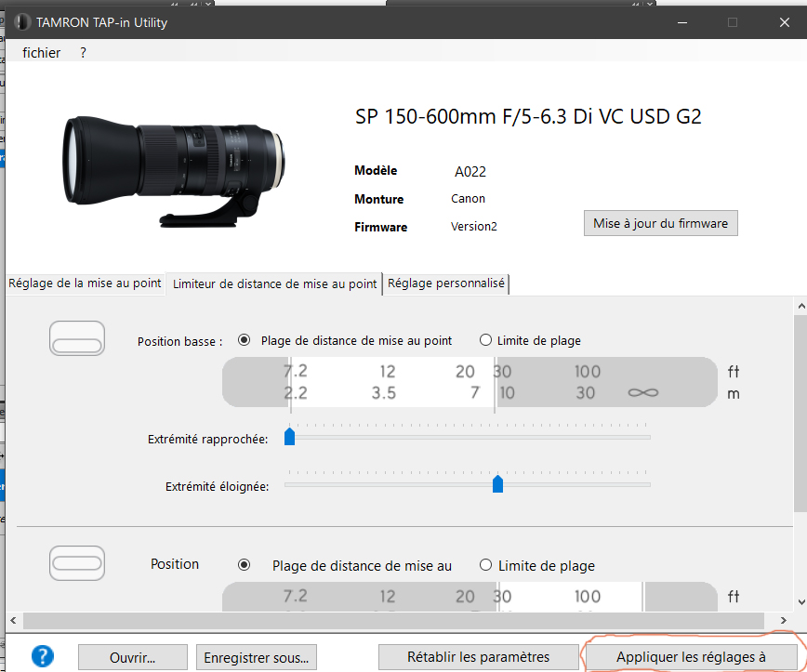This screenshot has height=672, width=807.
Task: Open the Réglage personnalisé tab
Action: (x=445, y=283)
